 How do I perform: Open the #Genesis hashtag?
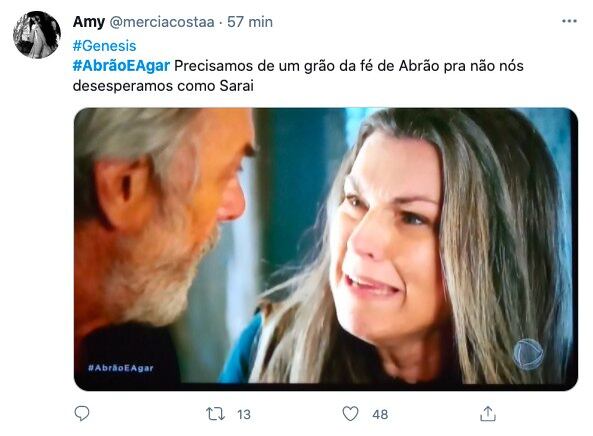(x=104, y=46)
